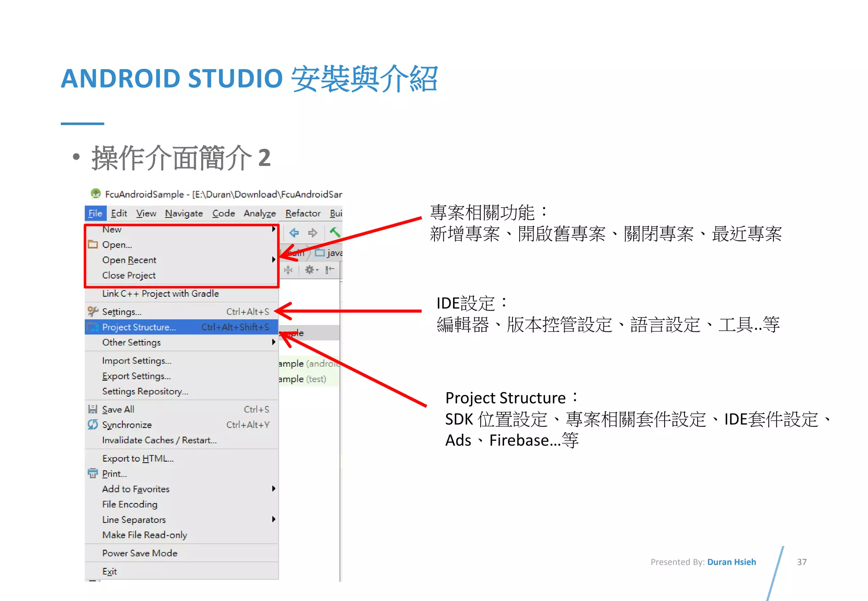Choose Make File Read-only
This screenshot has height=601, width=868.
181,534
